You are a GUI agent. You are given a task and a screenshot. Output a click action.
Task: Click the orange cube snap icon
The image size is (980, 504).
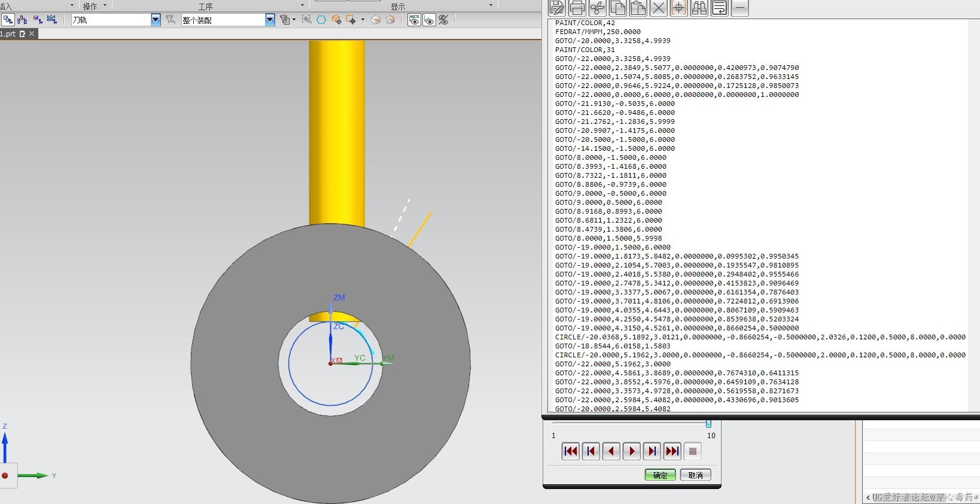[336, 20]
